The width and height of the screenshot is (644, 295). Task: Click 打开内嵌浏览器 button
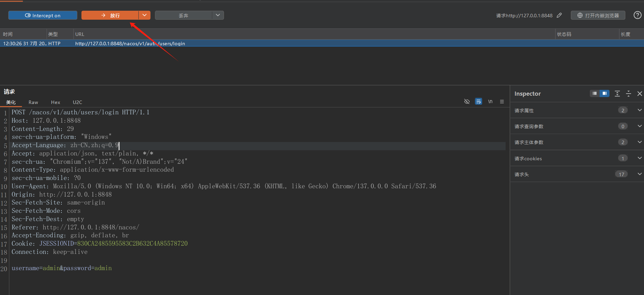point(598,15)
